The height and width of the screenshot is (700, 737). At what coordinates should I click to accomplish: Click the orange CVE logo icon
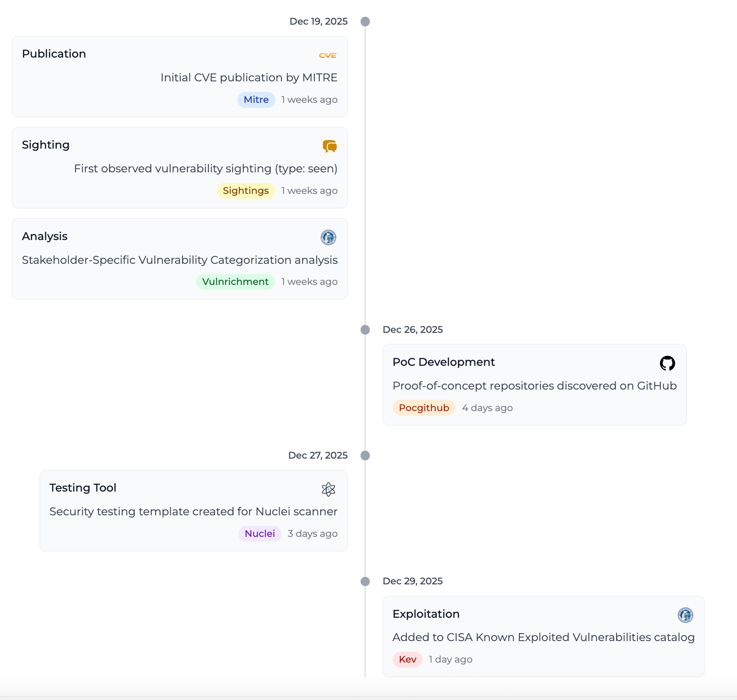[x=328, y=55]
